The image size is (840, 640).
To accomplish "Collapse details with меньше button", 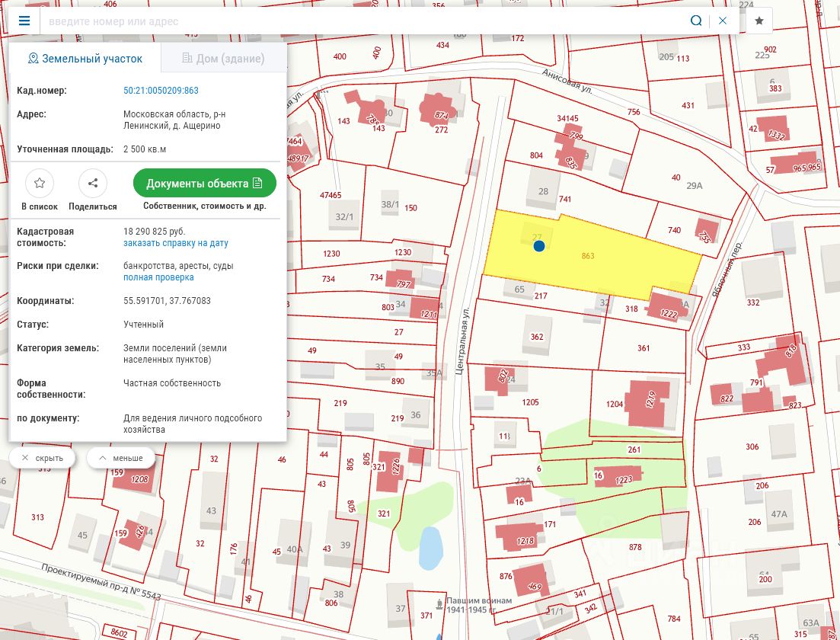I will pos(120,458).
